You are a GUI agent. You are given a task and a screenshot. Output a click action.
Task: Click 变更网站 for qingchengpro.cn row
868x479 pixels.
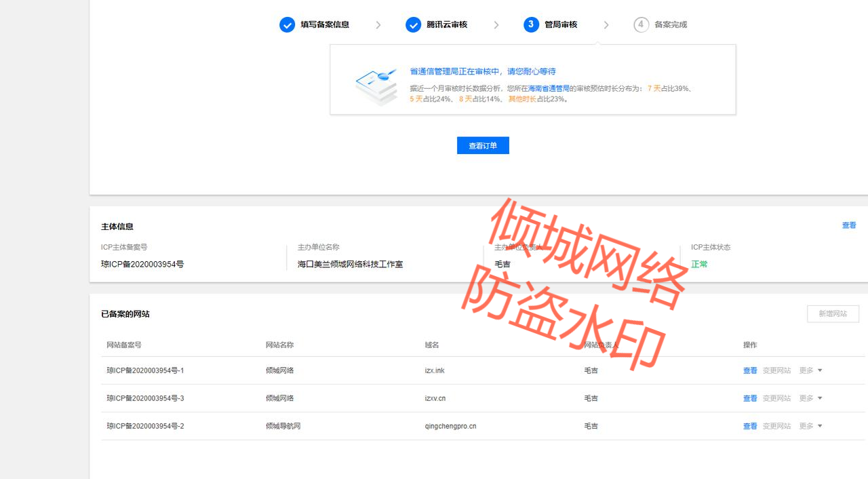click(x=776, y=427)
